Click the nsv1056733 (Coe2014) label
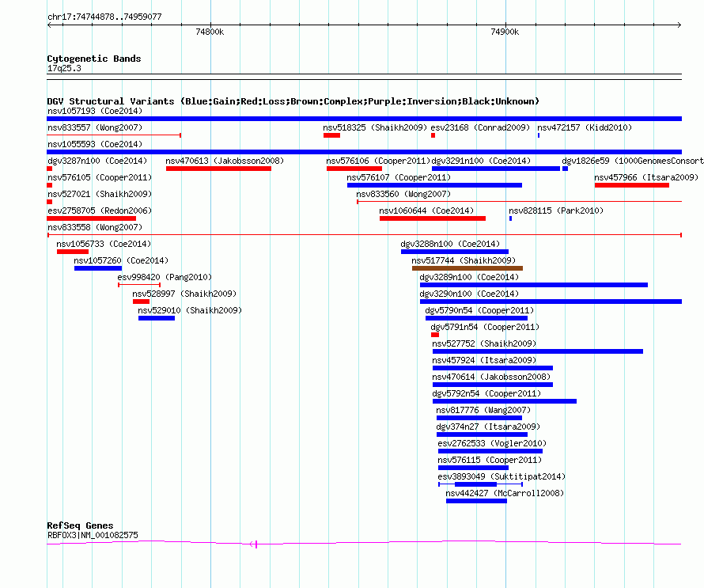 104,244
